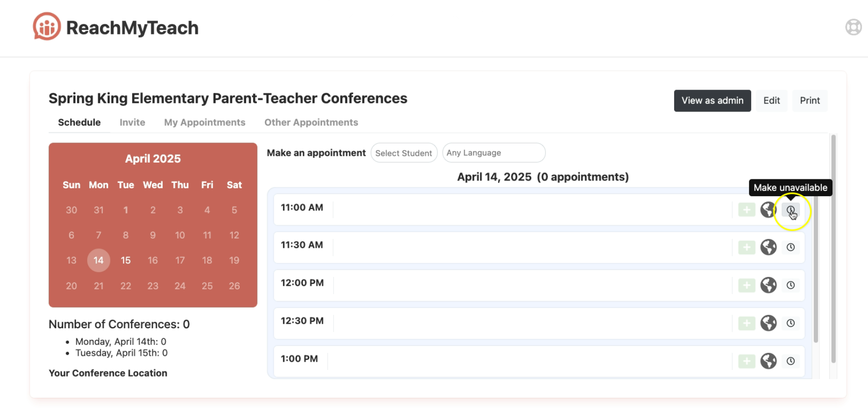Click the Edit button
The height and width of the screenshot is (412, 868).
(x=771, y=101)
